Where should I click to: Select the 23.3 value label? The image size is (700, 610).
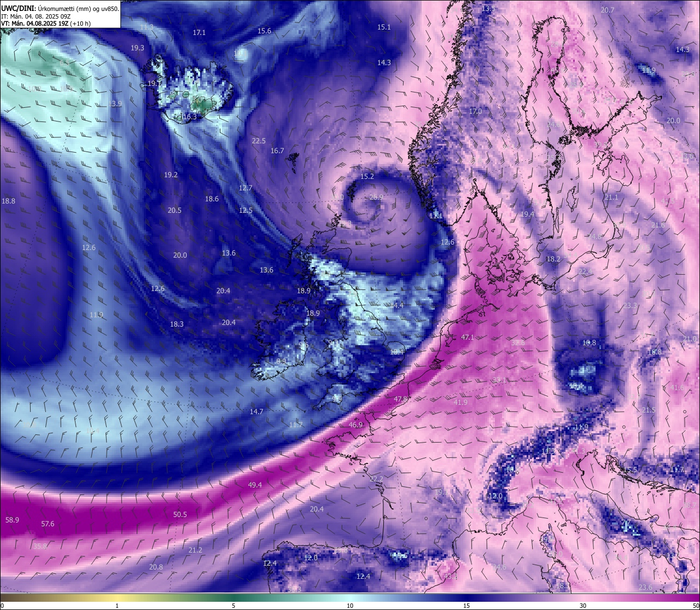point(630,305)
